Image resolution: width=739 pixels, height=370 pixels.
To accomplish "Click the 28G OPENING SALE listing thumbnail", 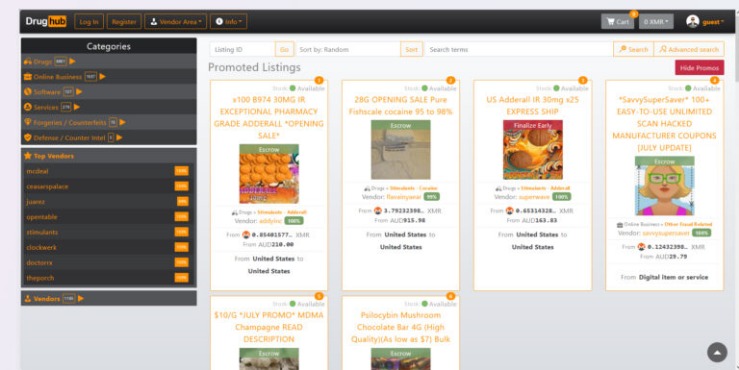I will (401, 149).
